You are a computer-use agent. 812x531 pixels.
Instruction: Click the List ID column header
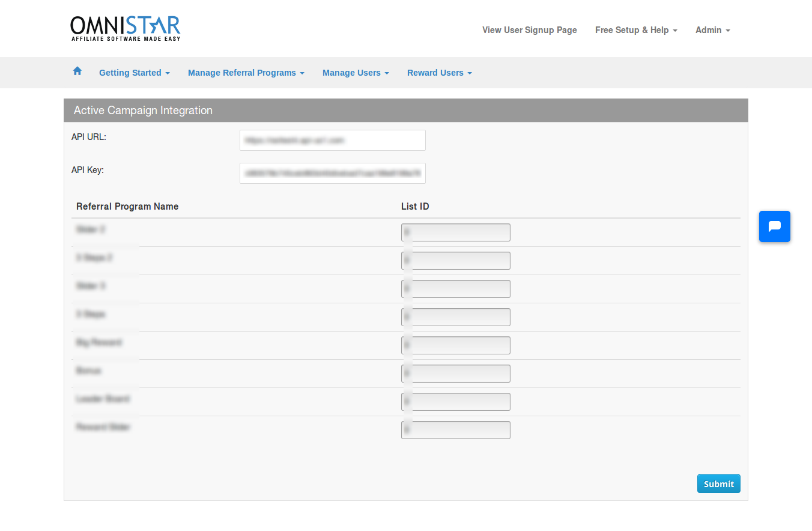tap(415, 207)
